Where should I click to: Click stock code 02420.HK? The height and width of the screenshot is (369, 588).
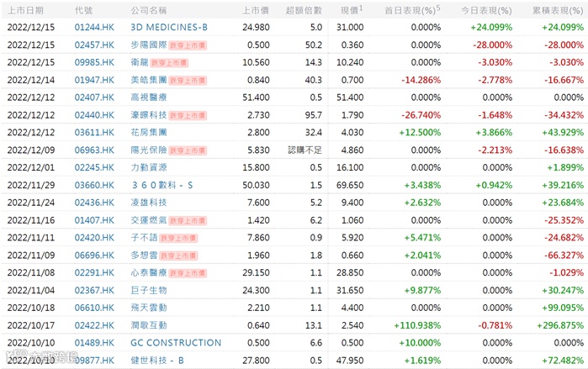[94, 238]
